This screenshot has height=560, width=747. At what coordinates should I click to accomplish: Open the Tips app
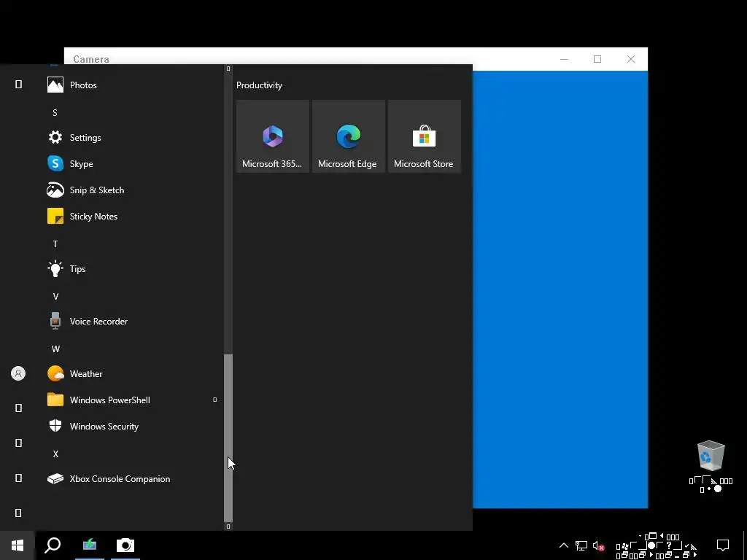tap(133, 268)
